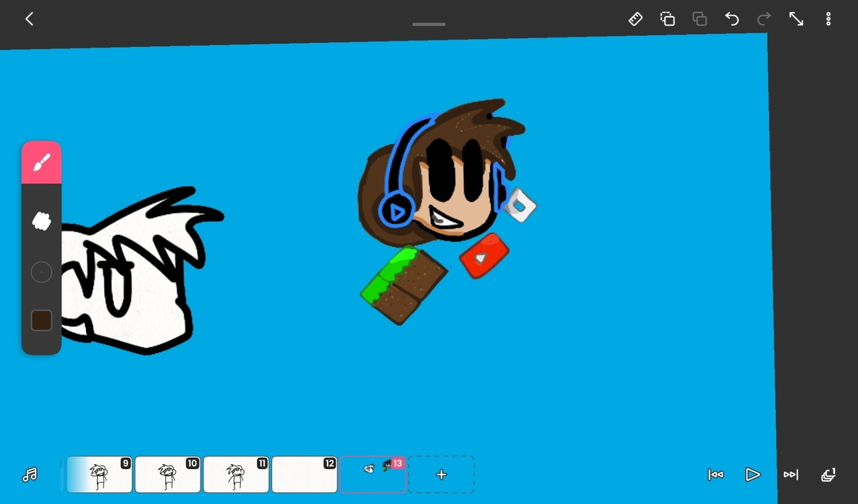This screenshot has height=504, width=858.
Task: Select frame 11 thumbnail
Action: [x=236, y=475]
